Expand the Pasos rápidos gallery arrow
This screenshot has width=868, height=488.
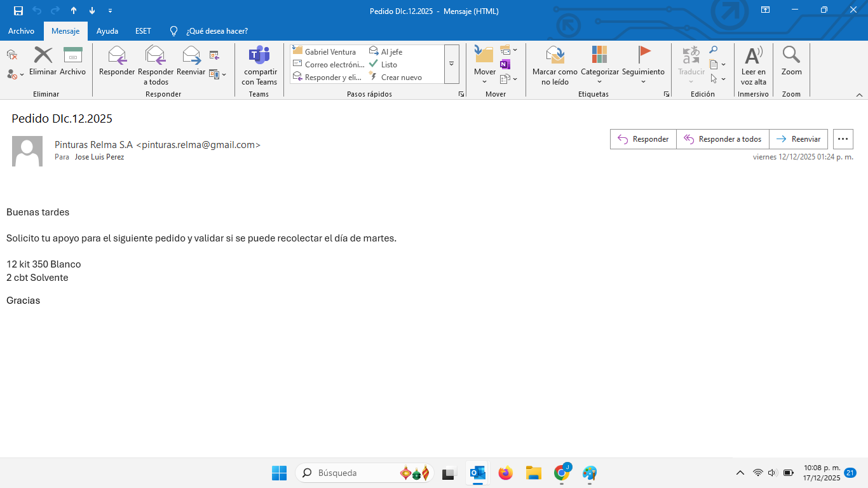click(x=452, y=64)
